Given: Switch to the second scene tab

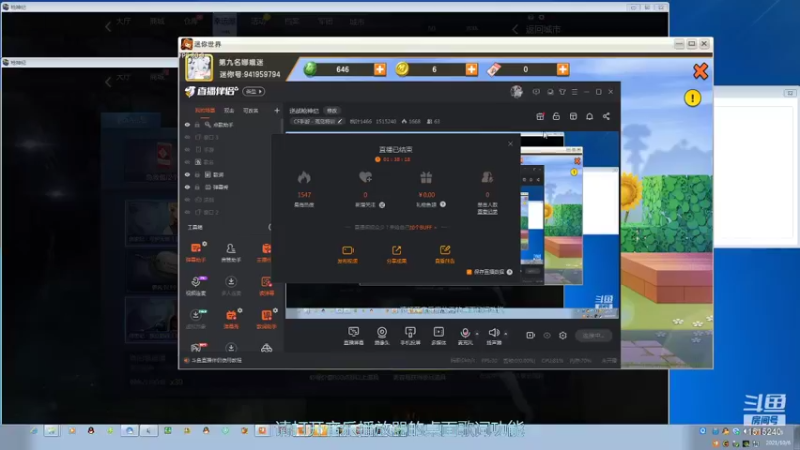Looking at the screenshot, I should (x=229, y=110).
